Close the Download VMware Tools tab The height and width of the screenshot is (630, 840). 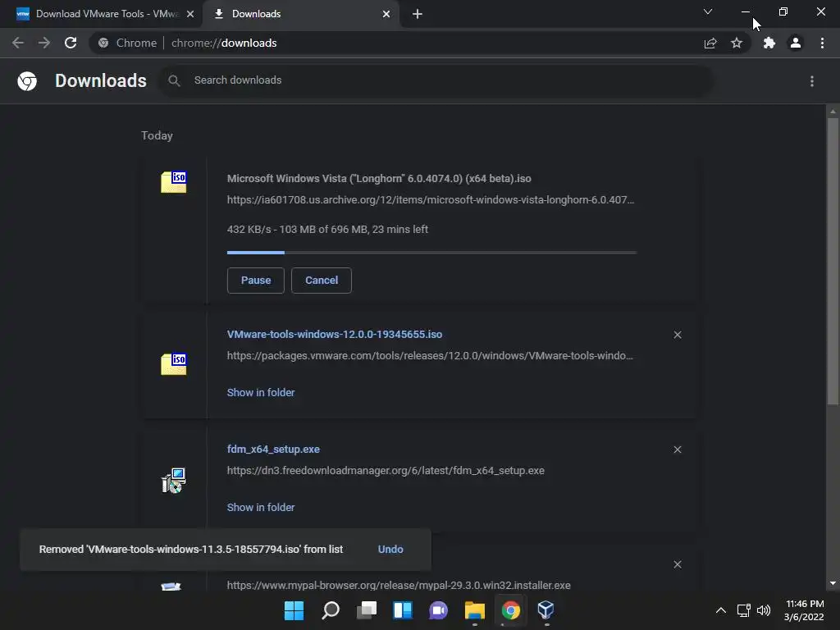[x=190, y=14]
